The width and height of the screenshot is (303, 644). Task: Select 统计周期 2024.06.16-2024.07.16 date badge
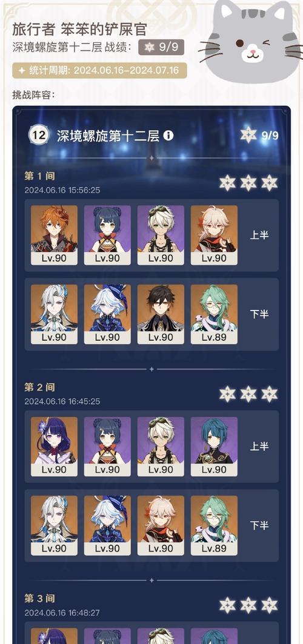coord(100,71)
